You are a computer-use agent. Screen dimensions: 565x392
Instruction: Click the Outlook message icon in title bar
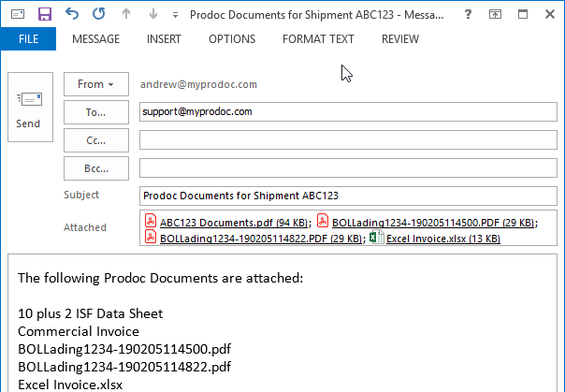tap(18, 14)
